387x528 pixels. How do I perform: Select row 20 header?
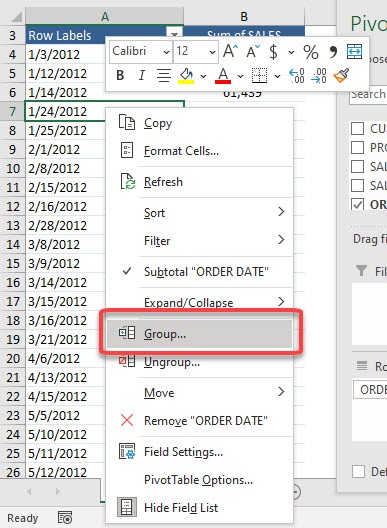tap(13, 358)
